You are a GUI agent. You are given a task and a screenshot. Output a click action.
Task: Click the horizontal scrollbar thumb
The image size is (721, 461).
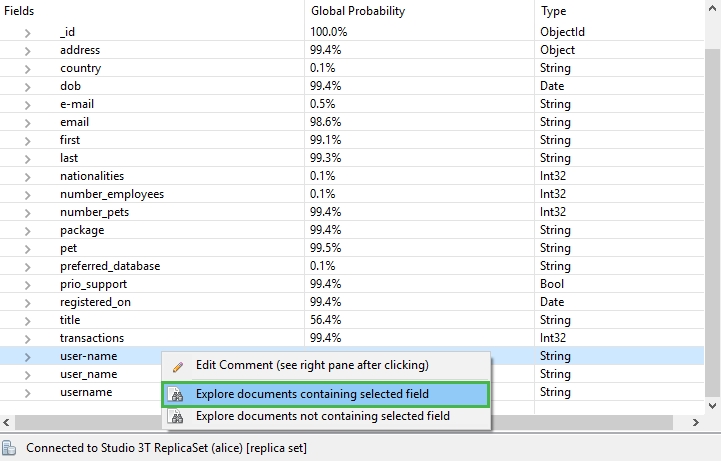click(x=344, y=422)
